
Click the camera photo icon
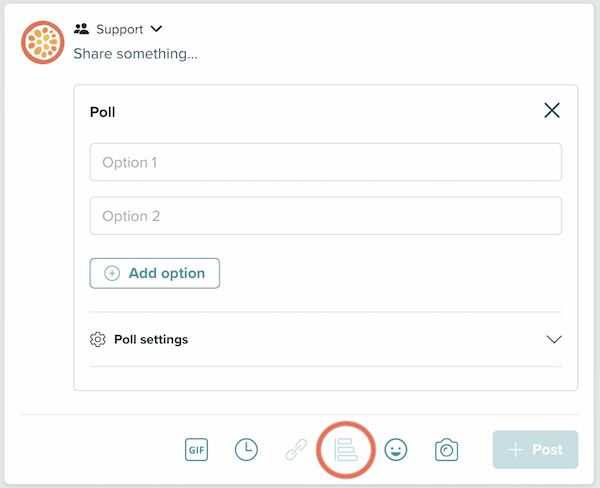[446, 450]
